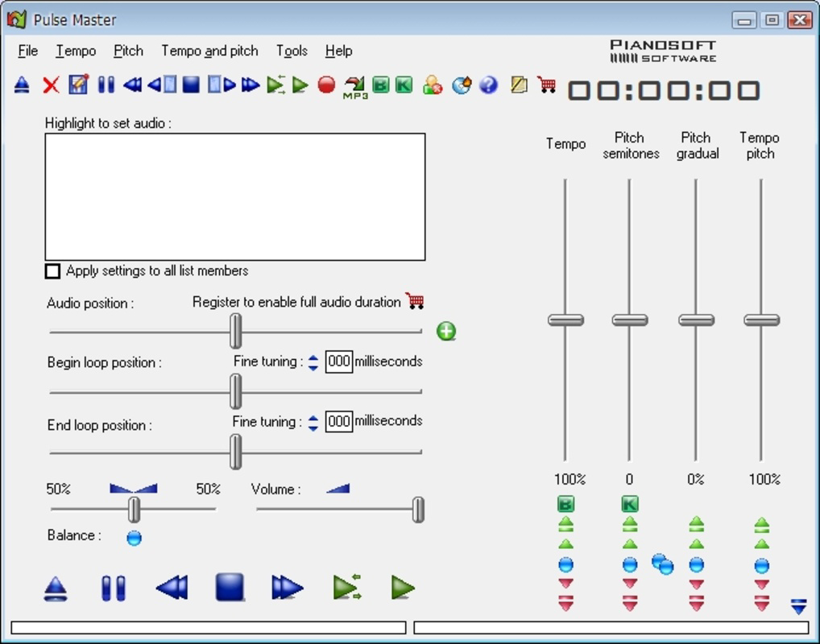
Task: Click the small pause icon in top toolbar
Action: click(x=106, y=85)
